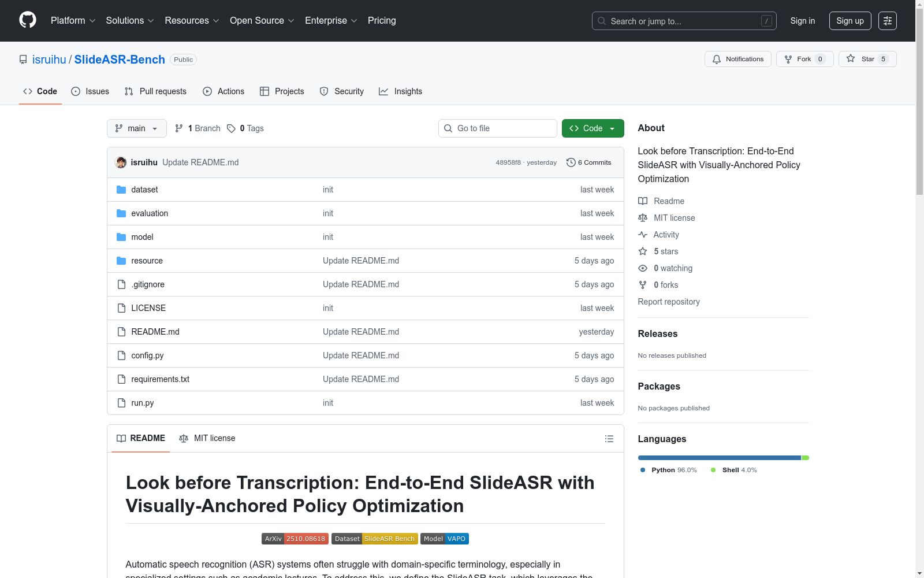Switch to the Projects tab
924x578 pixels.
(x=282, y=91)
